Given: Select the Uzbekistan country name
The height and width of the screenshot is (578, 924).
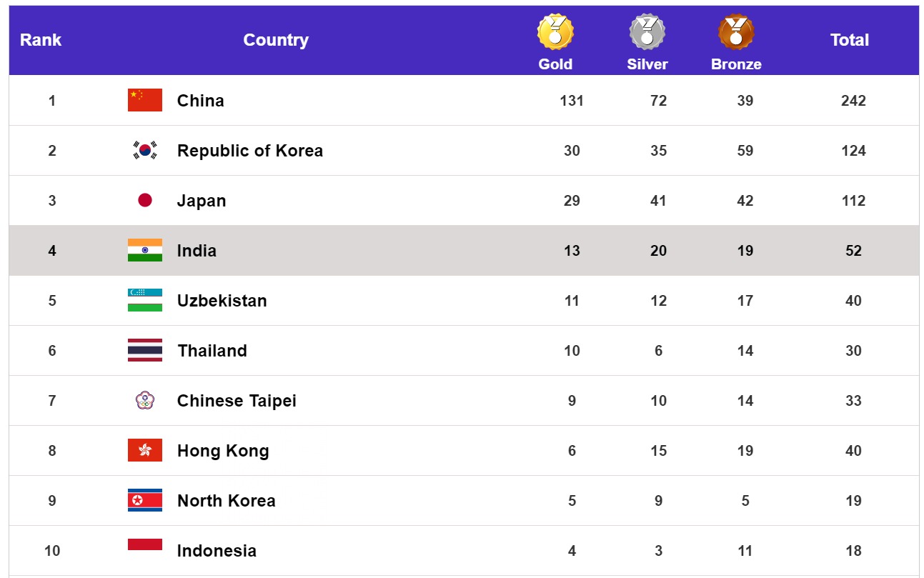Looking at the screenshot, I should [x=222, y=301].
